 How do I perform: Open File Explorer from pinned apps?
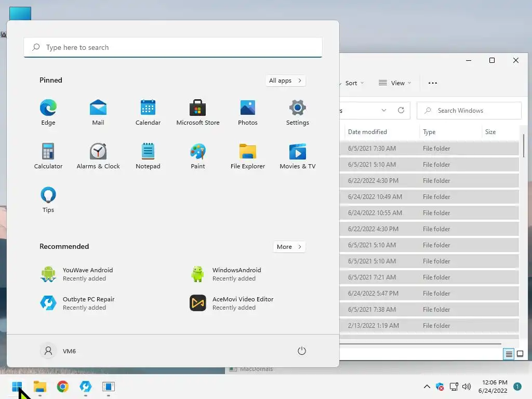tap(248, 156)
